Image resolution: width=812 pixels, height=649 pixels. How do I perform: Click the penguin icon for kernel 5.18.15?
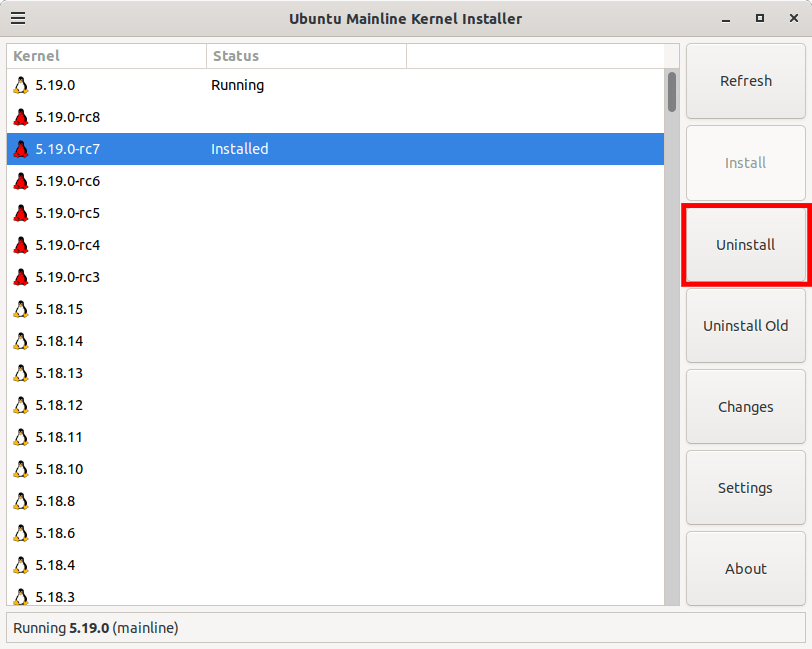coord(21,309)
